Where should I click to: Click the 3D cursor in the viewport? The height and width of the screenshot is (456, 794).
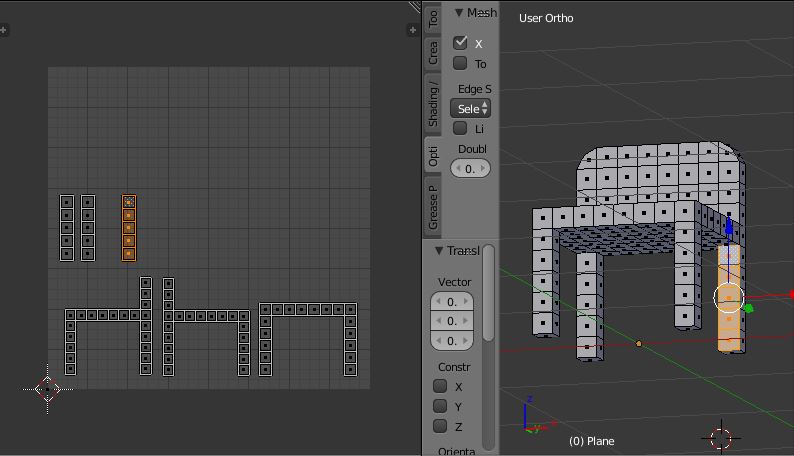pos(721,438)
